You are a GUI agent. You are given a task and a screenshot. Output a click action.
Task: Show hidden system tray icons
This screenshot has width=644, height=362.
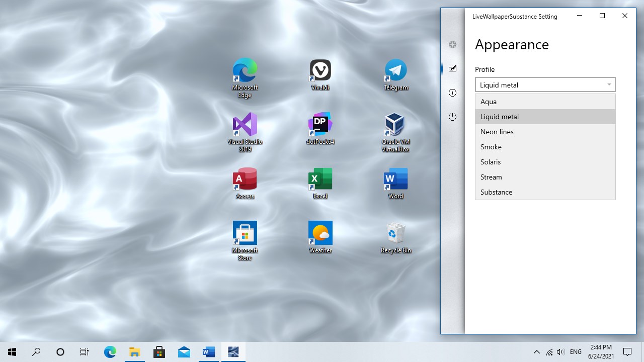[x=536, y=352]
